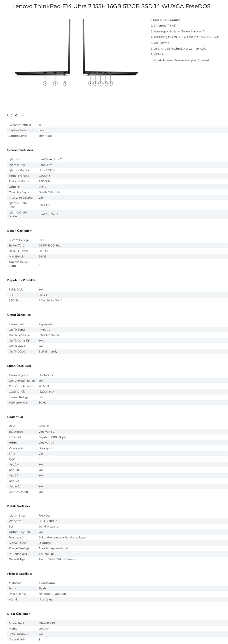Select the 'Free Dos' operating system value
The height and width of the screenshot is (644, 228).
45,515
